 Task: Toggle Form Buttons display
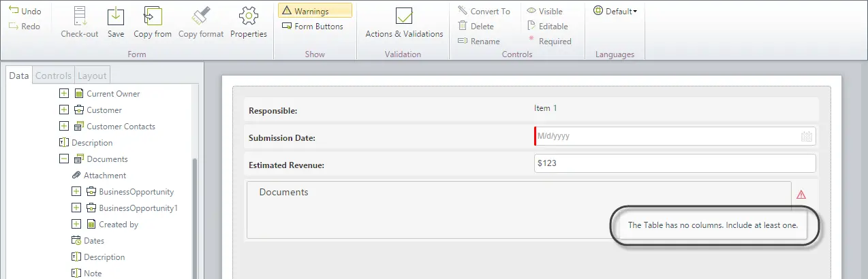313,27
